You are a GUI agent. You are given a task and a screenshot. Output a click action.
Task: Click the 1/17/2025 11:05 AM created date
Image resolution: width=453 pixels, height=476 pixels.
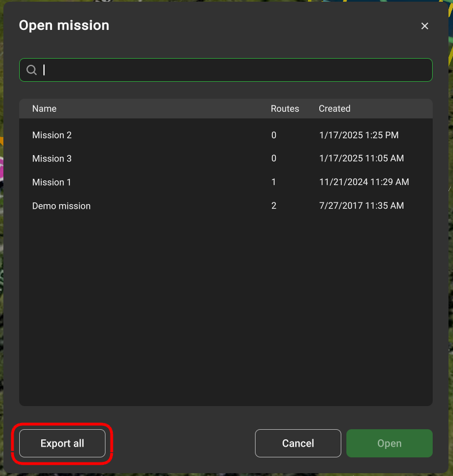pyautogui.click(x=361, y=159)
